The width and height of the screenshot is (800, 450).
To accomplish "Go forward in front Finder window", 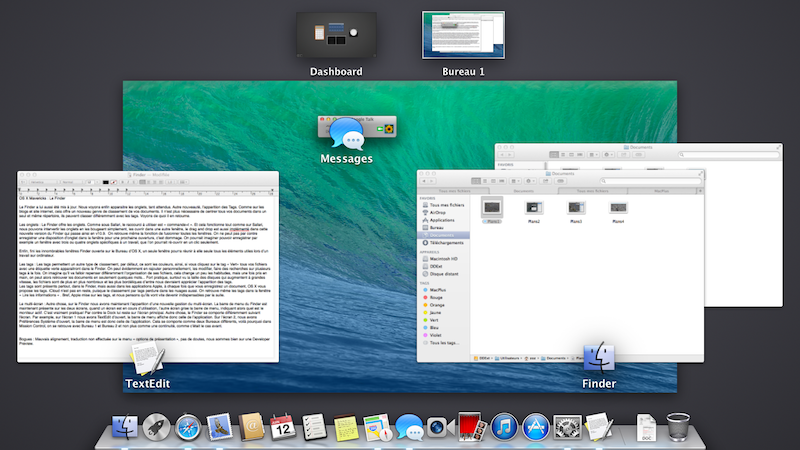I will 432,181.
